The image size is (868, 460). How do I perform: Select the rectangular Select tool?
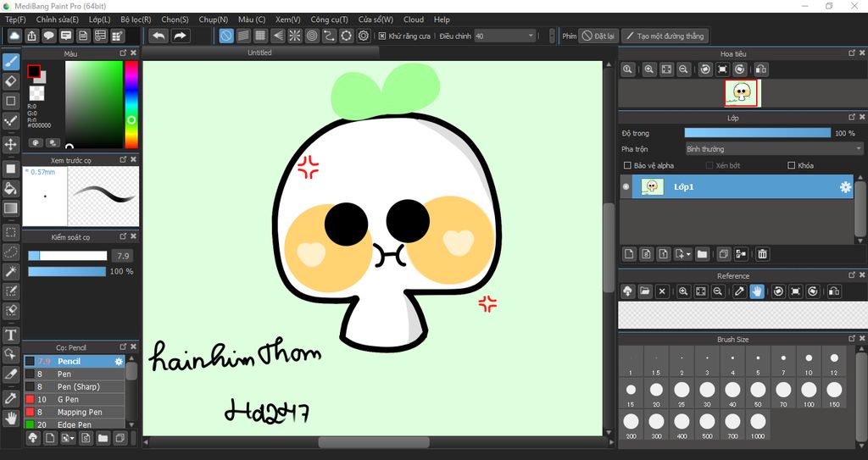pyautogui.click(x=10, y=232)
